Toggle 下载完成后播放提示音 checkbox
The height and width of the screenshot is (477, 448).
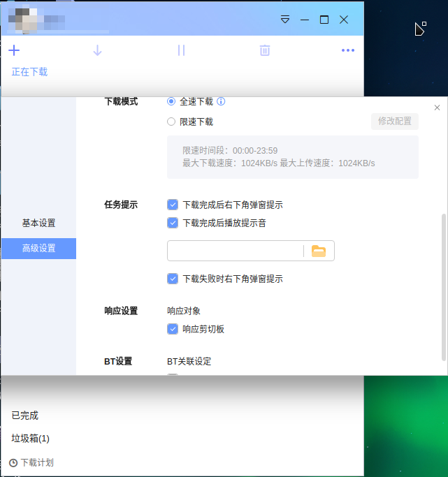click(173, 223)
